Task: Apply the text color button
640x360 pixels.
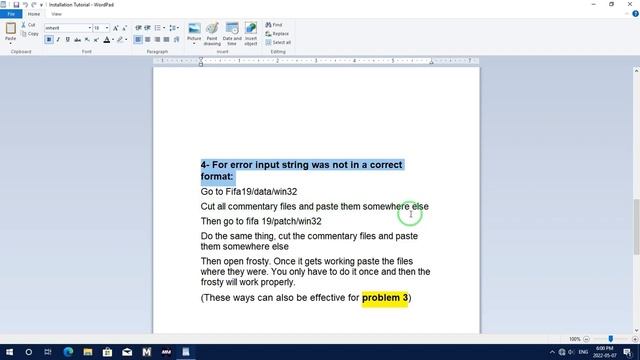Action: pos(107,40)
